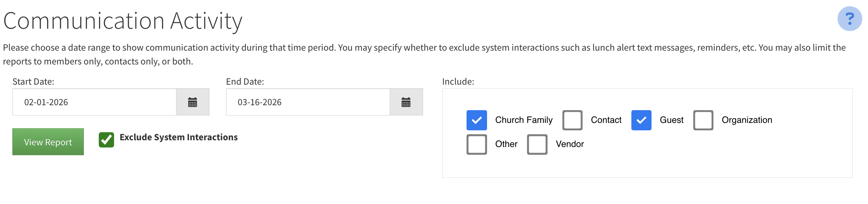Enable the Vendor checkbox box

tap(537, 144)
